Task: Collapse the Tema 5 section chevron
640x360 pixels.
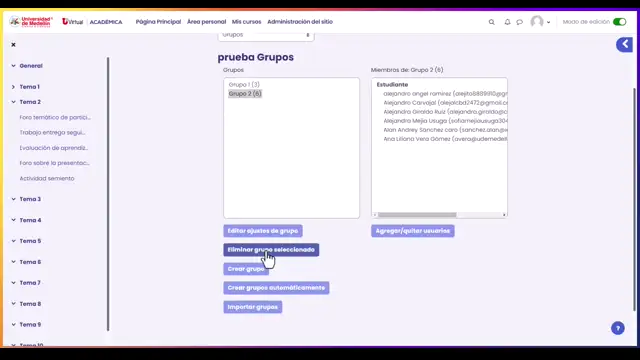Action: (13, 241)
